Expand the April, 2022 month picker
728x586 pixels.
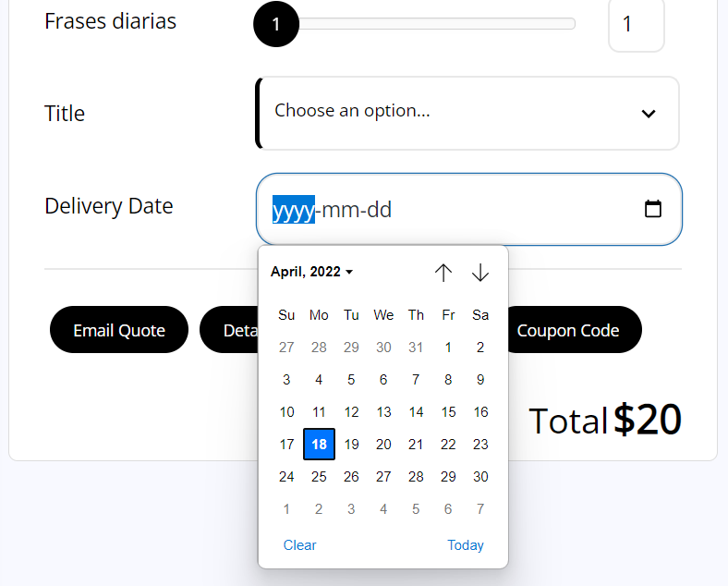coord(311,272)
